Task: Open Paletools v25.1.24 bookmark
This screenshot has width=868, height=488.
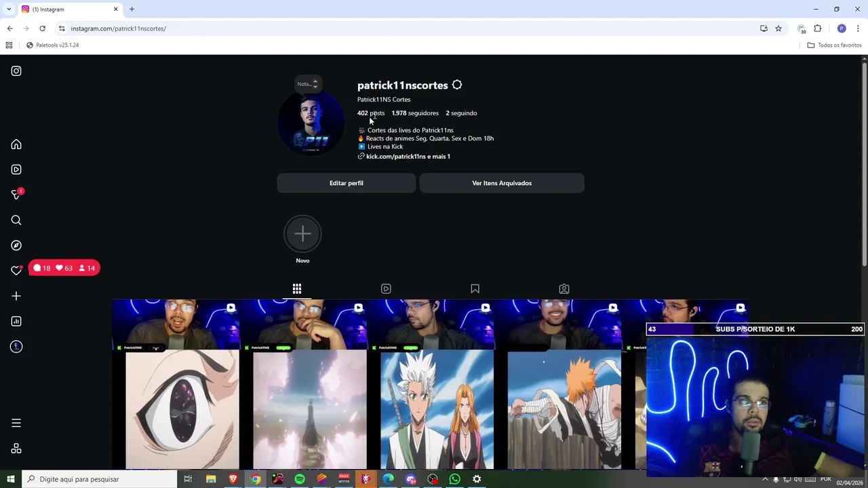Action: point(52,45)
